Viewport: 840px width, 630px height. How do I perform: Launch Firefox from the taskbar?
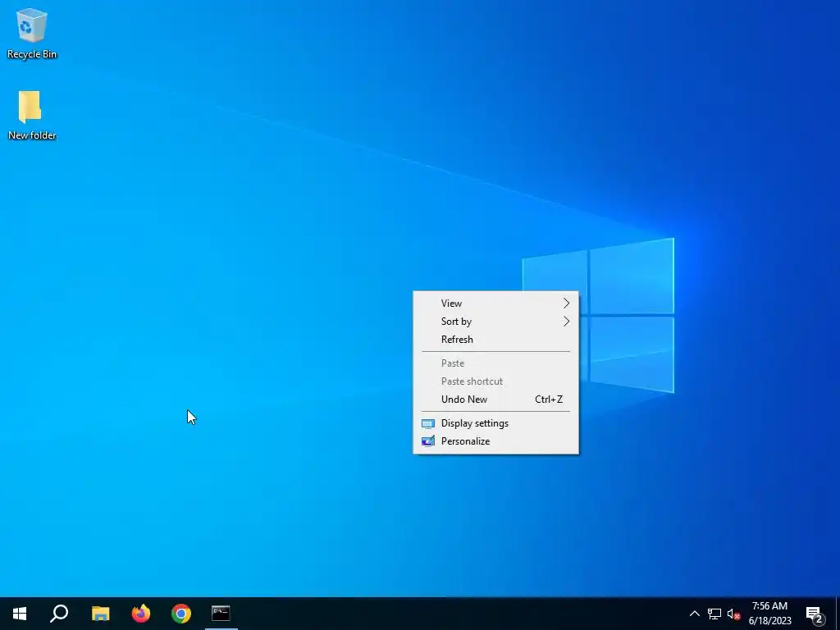point(141,614)
